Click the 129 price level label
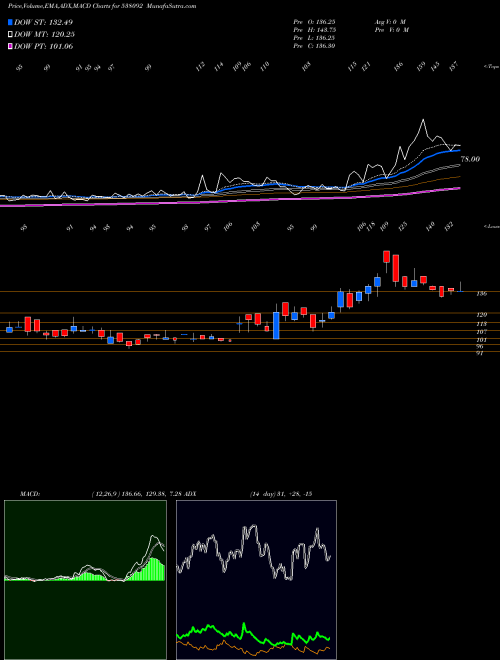Screen dimensions: 500x660 (481, 315)
